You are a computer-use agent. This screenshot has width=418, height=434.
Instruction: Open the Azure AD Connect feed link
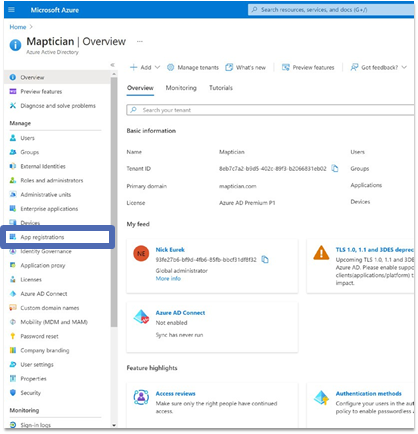pyautogui.click(x=180, y=313)
